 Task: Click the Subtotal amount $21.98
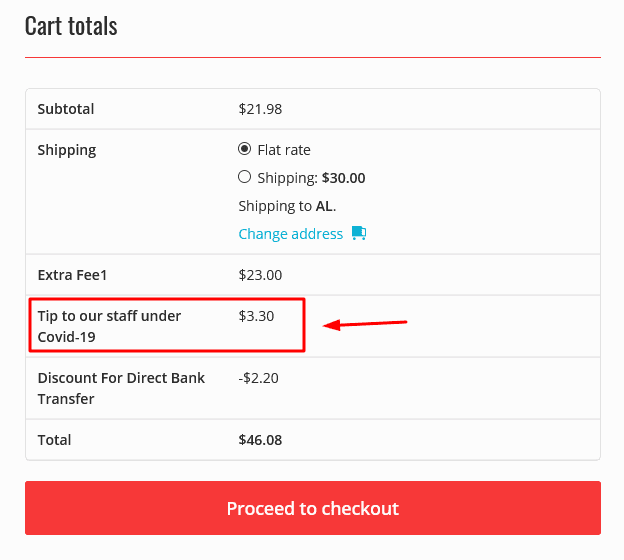coord(260,109)
